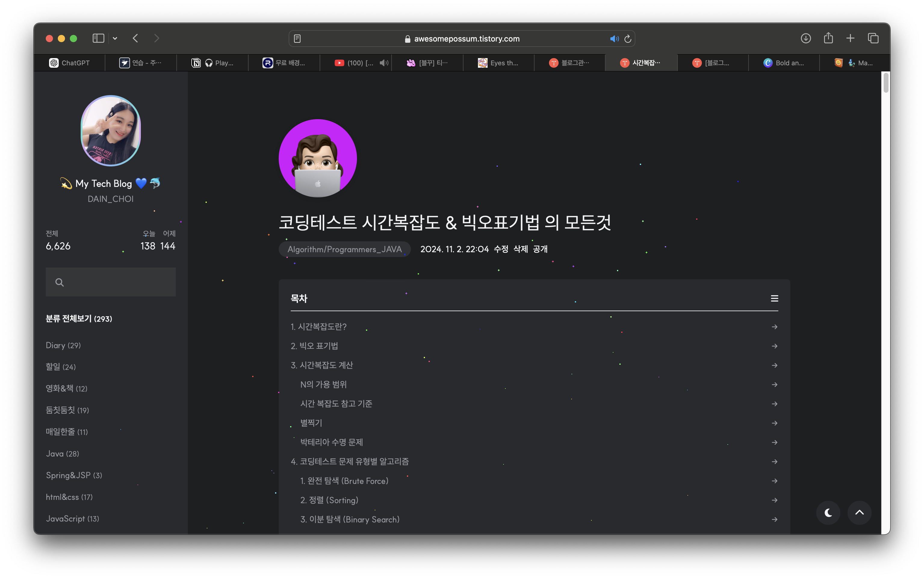The image size is (924, 579).
Task: Open sidebar options dropdown chevron
Action: coord(115,38)
